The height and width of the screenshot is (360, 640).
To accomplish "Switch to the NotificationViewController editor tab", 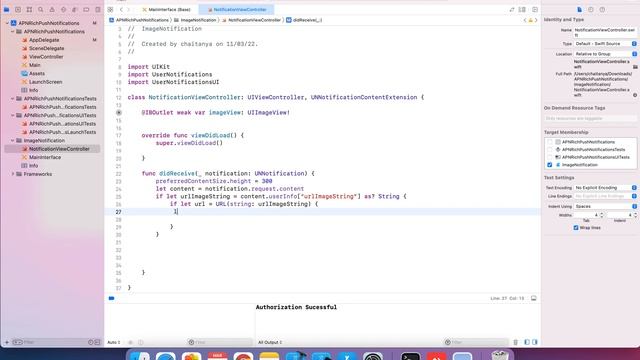I will coord(236,9).
